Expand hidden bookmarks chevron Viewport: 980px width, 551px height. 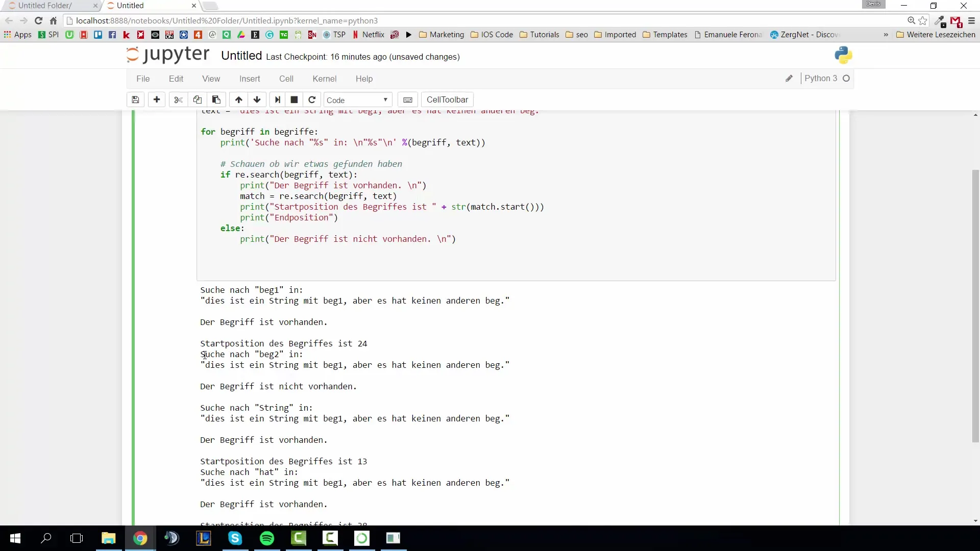(886, 35)
